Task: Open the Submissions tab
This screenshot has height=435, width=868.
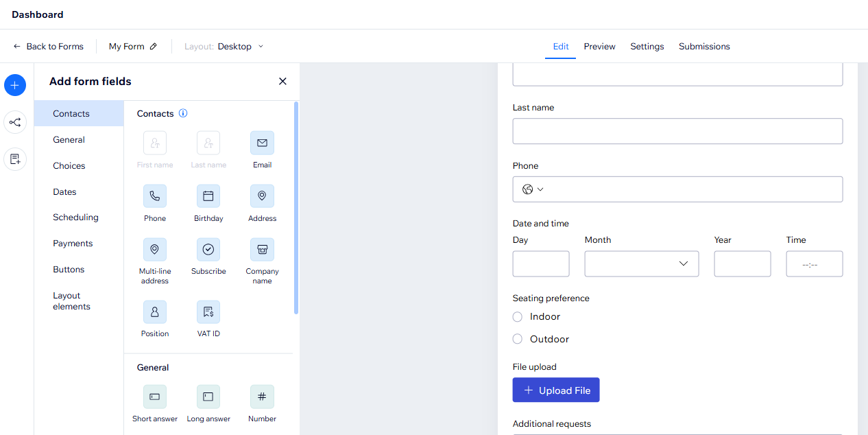Action: pos(704,47)
